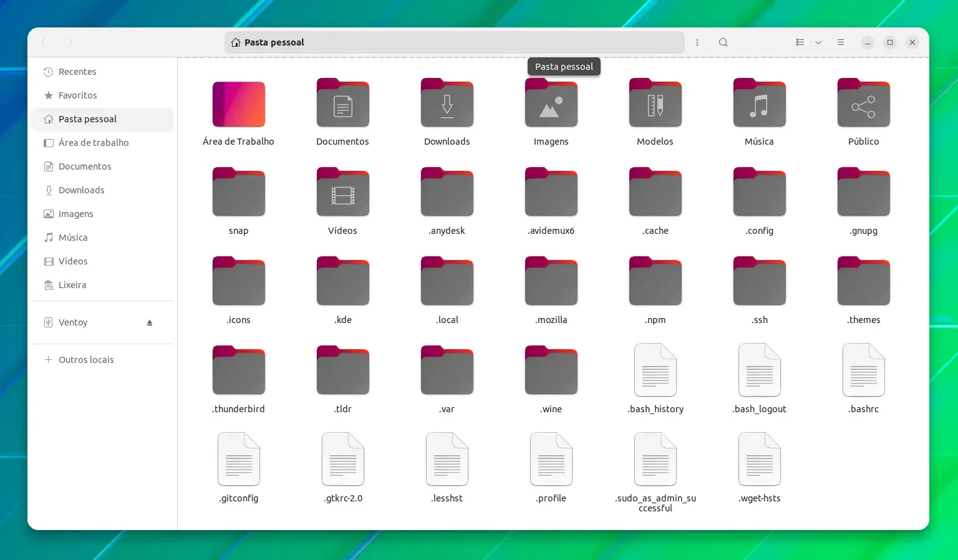Open Recentes in the sidebar
Viewport: 958px width, 560px height.
tap(102, 72)
